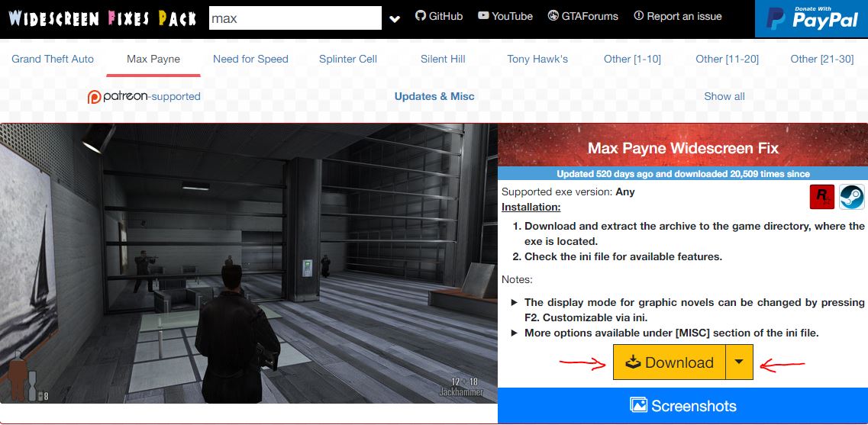Viewport: 868px width, 425px height.
Task: Click the Patreon-supported filter
Action: coord(144,96)
